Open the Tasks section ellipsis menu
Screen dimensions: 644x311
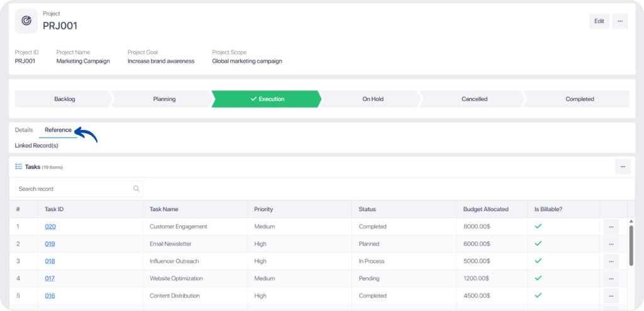click(x=623, y=166)
